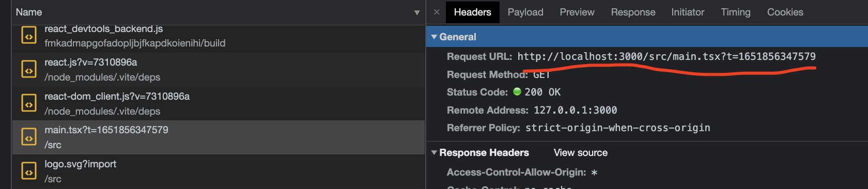Click View source for response headers
The height and width of the screenshot is (189, 868).
tap(581, 152)
